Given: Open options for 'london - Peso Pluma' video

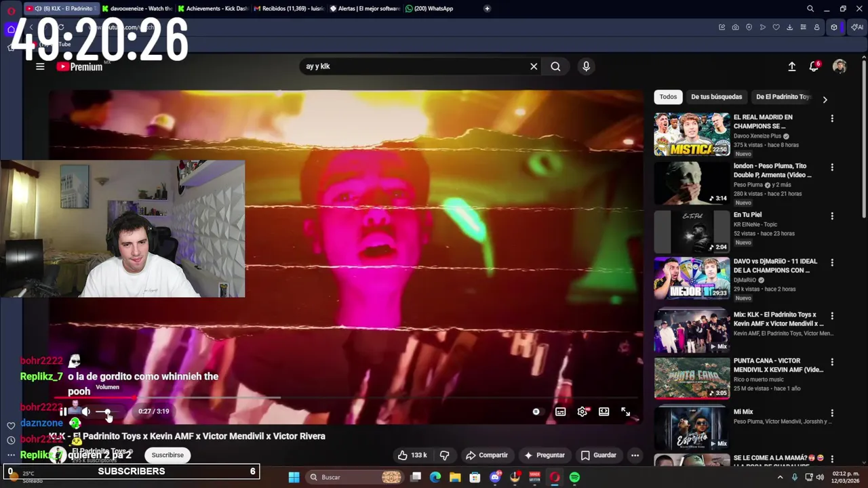Looking at the screenshot, I should tap(832, 167).
